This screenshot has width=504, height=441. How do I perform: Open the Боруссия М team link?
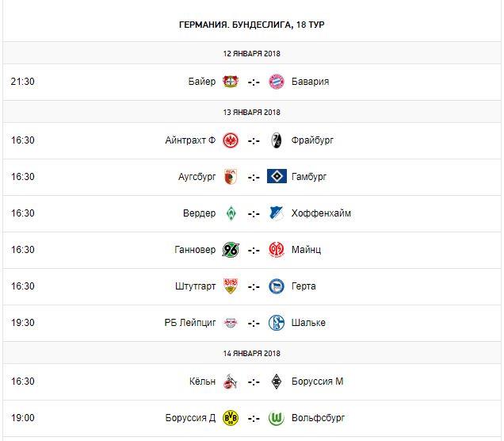[318, 382]
